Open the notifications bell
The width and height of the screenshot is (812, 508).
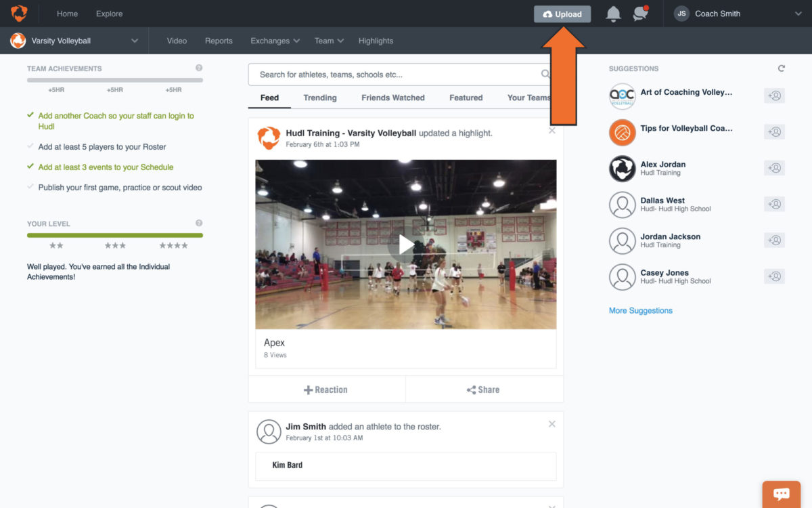click(x=614, y=14)
